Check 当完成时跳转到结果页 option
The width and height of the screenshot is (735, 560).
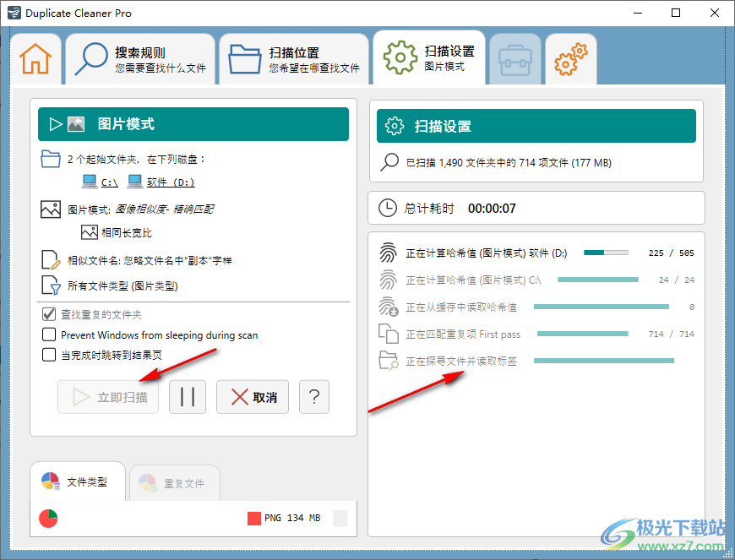coord(49,355)
